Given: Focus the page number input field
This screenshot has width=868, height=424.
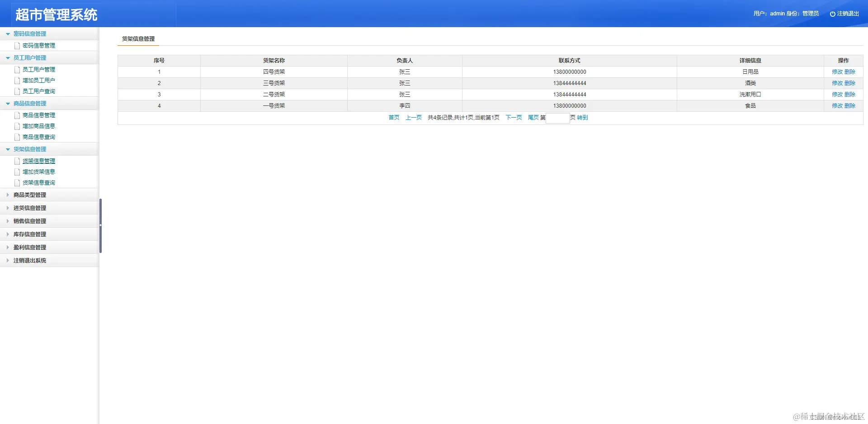Looking at the screenshot, I should [x=558, y=118].
